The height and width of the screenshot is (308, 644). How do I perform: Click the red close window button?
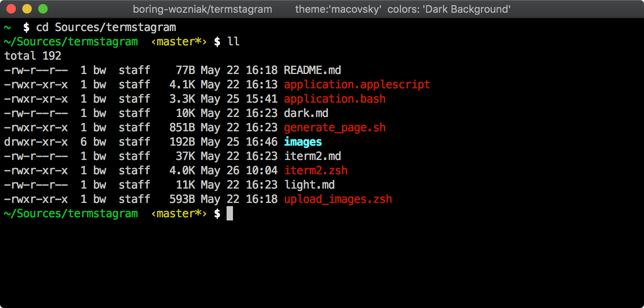[x=11, y=9]
